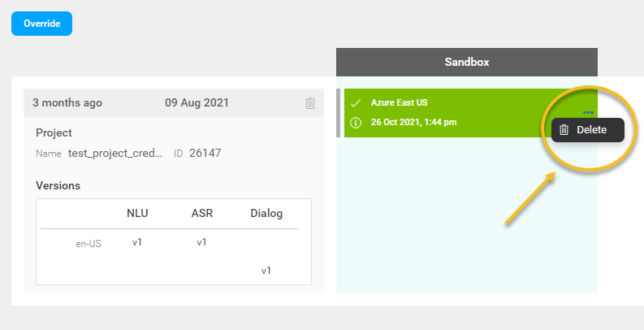Click the trash icon in project card header
644x330 pixels.
click(x=310, y=103)
